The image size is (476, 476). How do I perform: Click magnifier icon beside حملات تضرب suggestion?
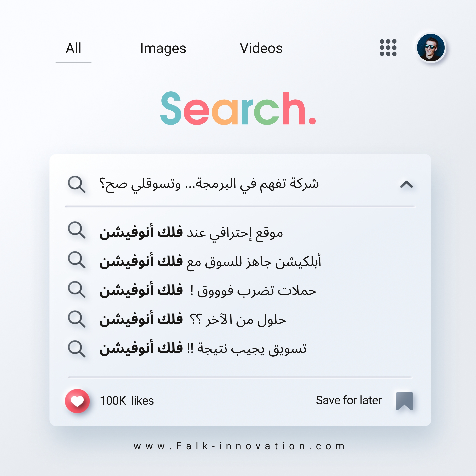[x=76, y=289]
